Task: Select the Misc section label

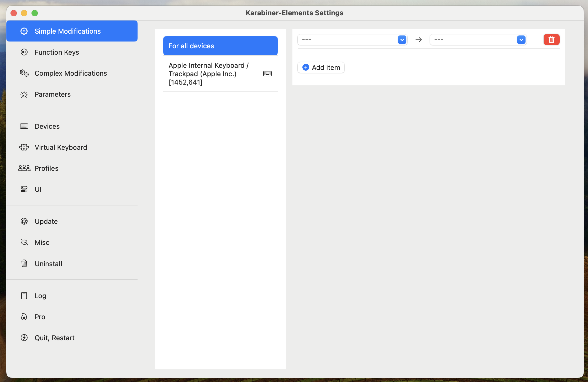Action: tap(42, 242)
